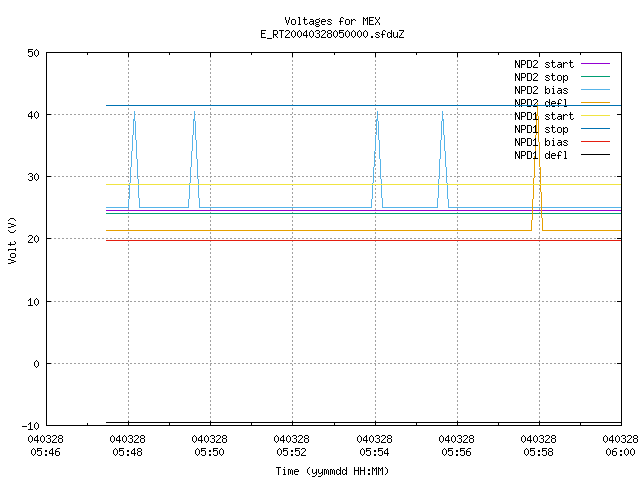Click the 10 tick label on y-axis
Screen dimensions: 640x480
[x=33, y=302]
